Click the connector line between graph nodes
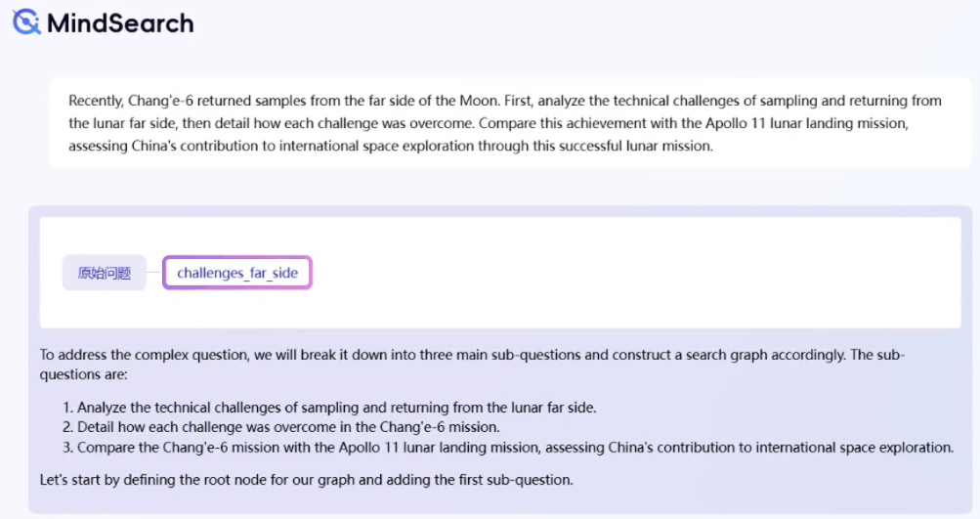The height and width of the screenshot is (519, 980). (154, 273)
